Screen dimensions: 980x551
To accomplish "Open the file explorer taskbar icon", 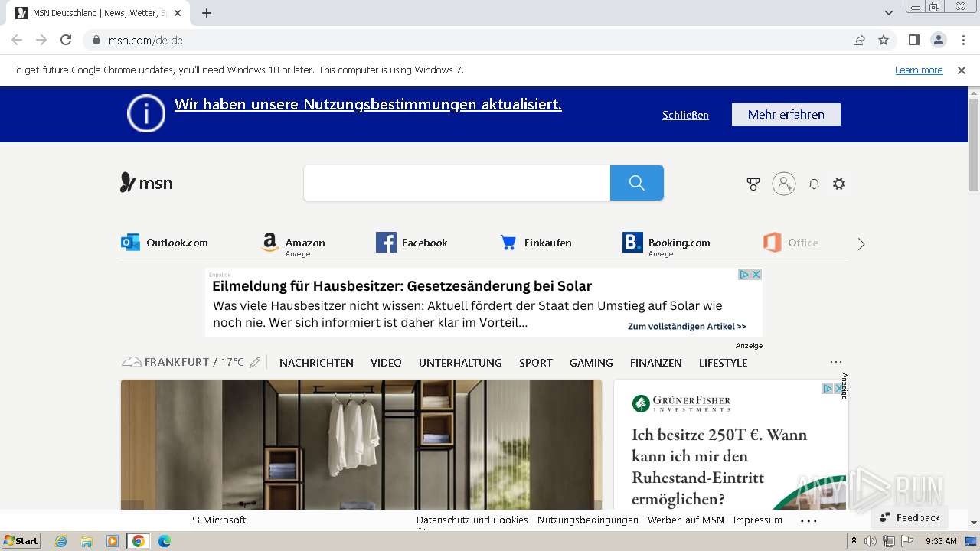I will pyautogui.click(x=87, y=541).
